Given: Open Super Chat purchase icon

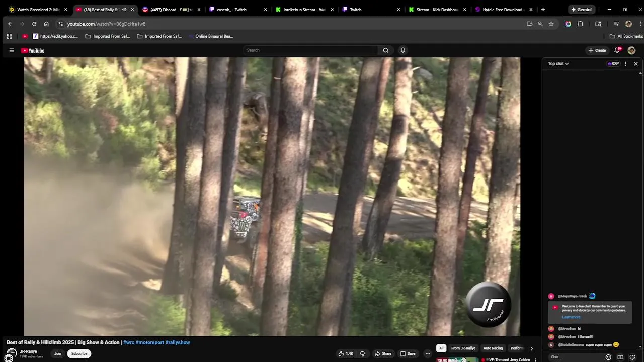Looking at the screenshot, I should [x=620, y=357].
